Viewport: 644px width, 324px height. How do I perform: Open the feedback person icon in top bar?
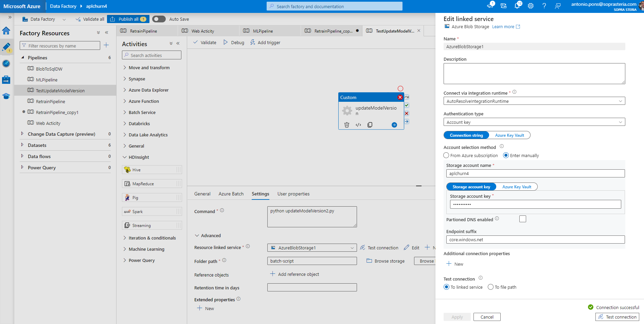click(x=558, y=6)
